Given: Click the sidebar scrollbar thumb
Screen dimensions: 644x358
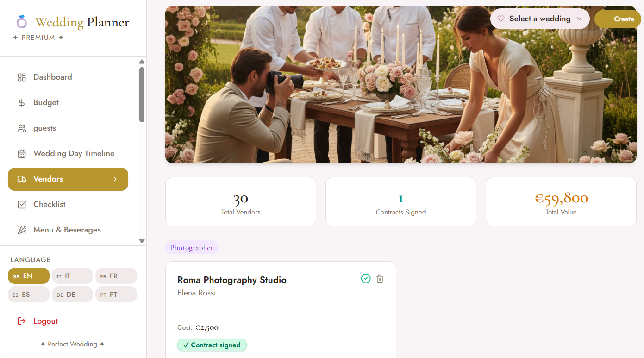Looking at the screenshot, I should coord(142,95).
